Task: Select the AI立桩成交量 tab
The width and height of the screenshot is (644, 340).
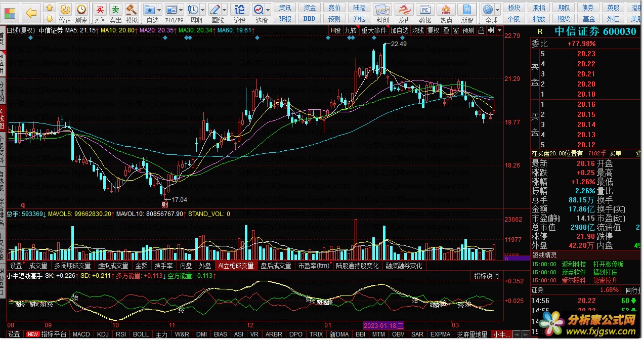Action: [236, 266]
